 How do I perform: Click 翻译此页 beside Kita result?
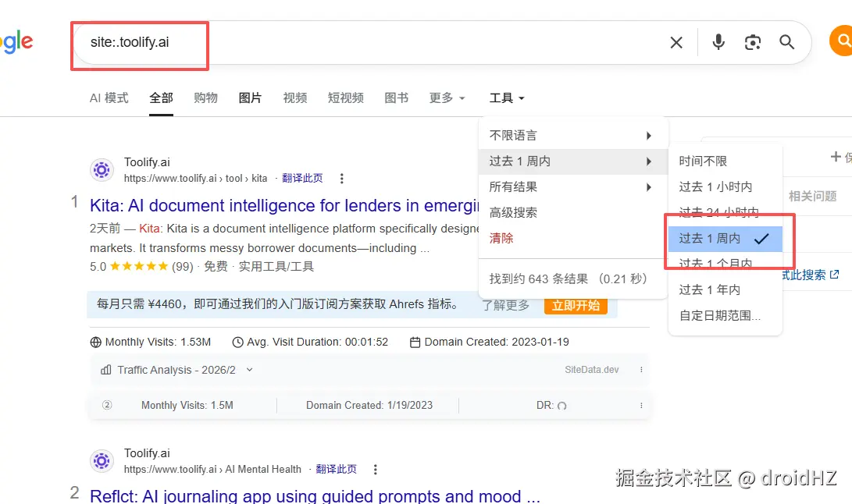click(302, 178)
